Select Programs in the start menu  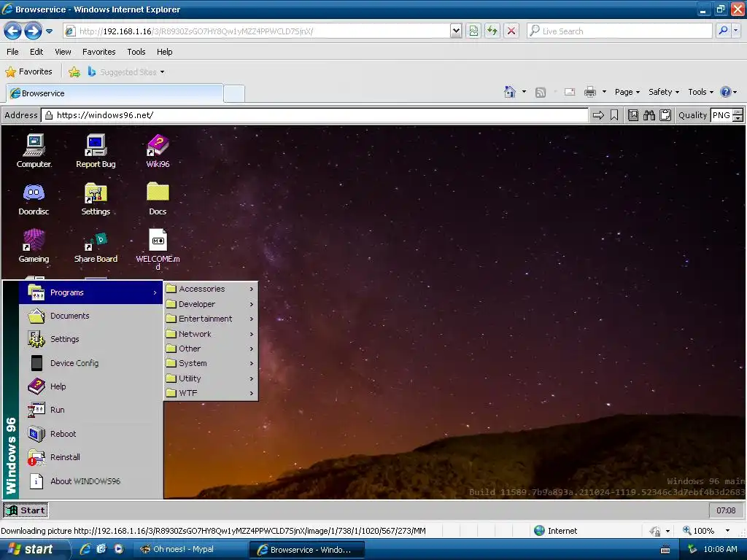click(x=91, y=292)
